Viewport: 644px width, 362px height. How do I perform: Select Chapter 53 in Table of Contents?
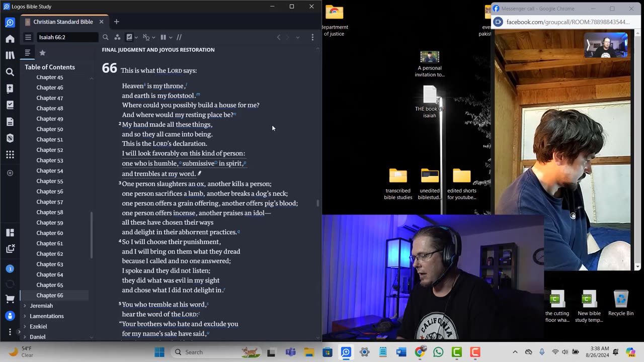pyautogui.click(x=49, y=160)
